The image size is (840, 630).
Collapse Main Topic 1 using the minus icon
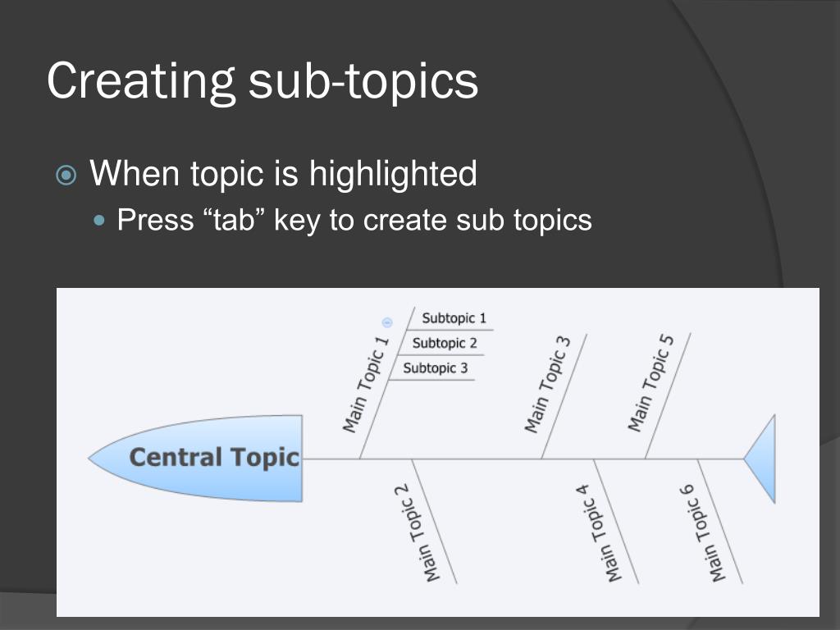387,322
